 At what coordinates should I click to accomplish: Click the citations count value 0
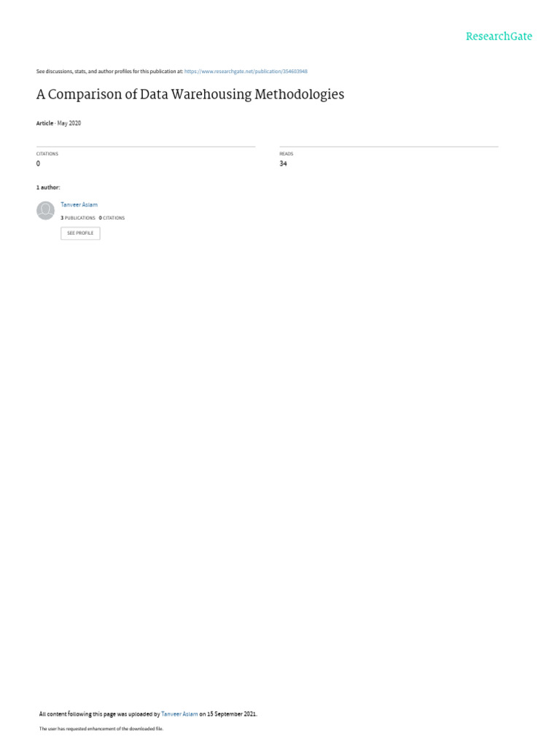(x=38, y=164)
